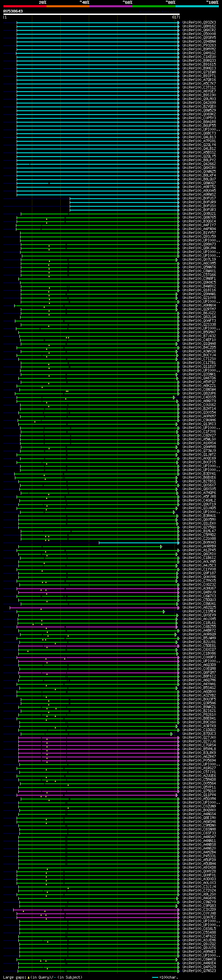Click the UniRef100_Q46TD6 label

(x=199, y=378)
